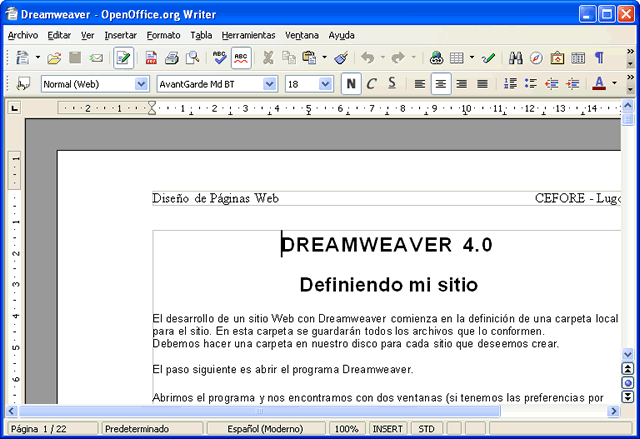Click INSERT mode in status bar
This screenshot has height=439, width=640.
[387, 429]
